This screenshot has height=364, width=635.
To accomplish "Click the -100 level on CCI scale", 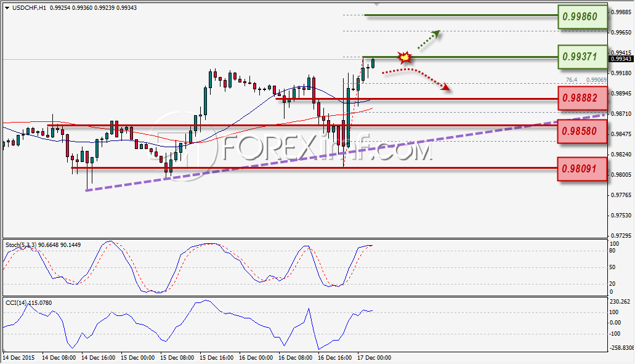I will coord(615,334).
